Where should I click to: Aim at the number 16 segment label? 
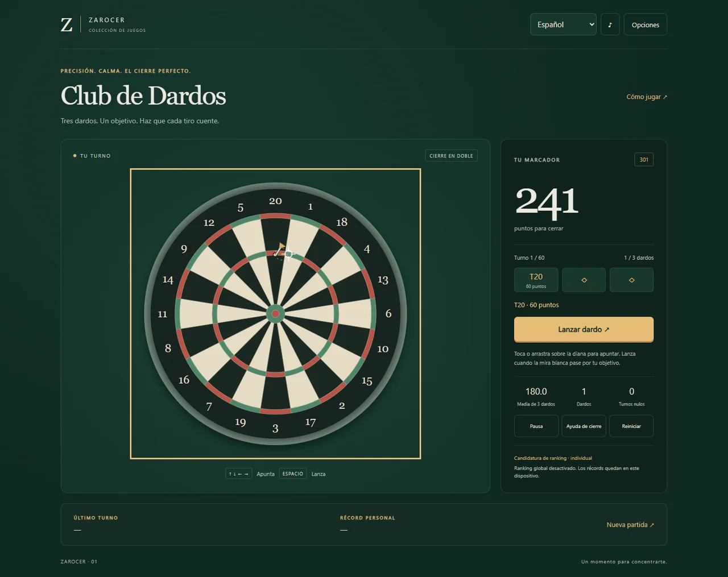point(184,380)
